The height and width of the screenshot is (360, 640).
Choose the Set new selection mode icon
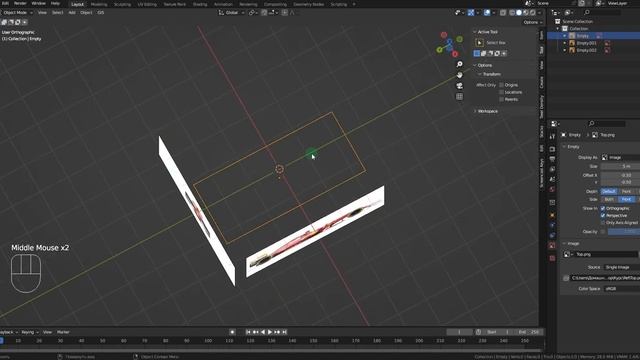click(x=477, y=53)
